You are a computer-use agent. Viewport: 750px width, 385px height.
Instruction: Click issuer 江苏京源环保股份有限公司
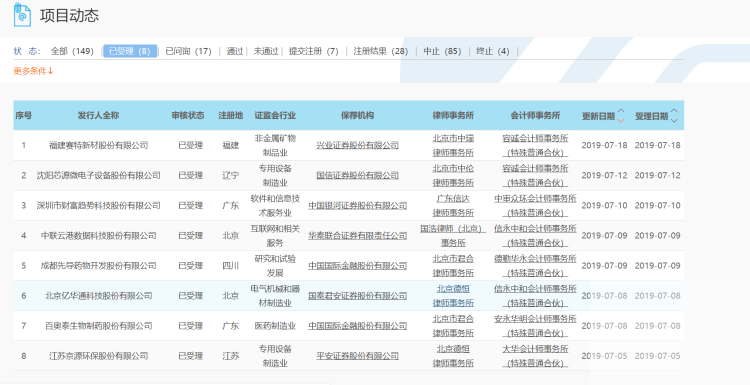(99, 356)
